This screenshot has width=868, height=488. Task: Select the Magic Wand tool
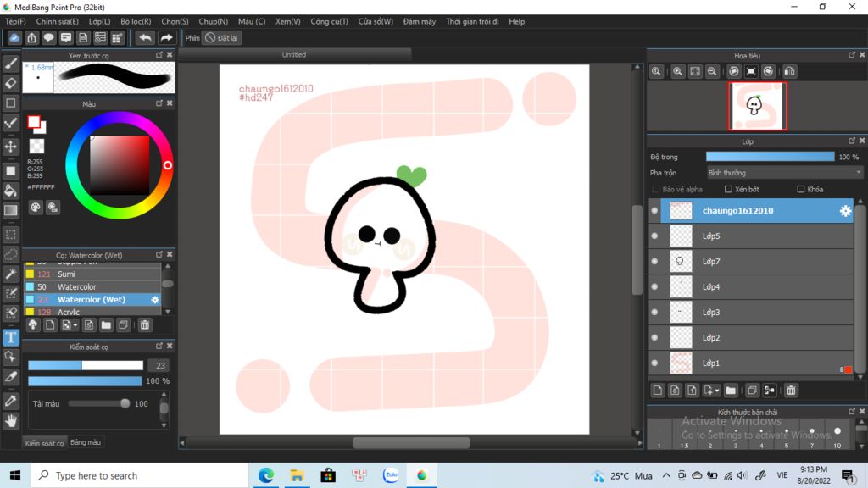[x=10, y=274]
